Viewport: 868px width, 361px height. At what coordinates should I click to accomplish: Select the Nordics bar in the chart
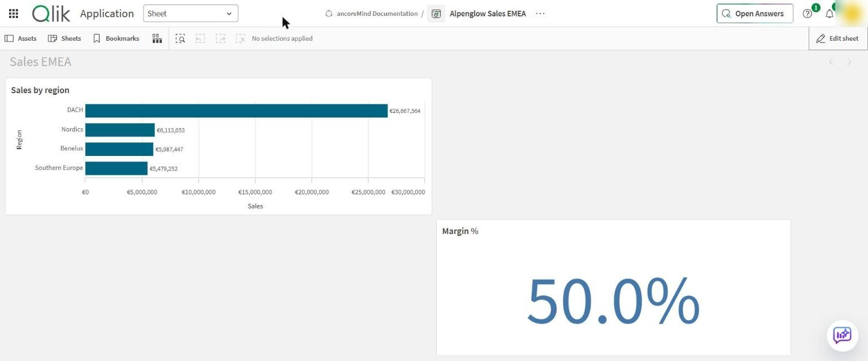pos(120,130)
